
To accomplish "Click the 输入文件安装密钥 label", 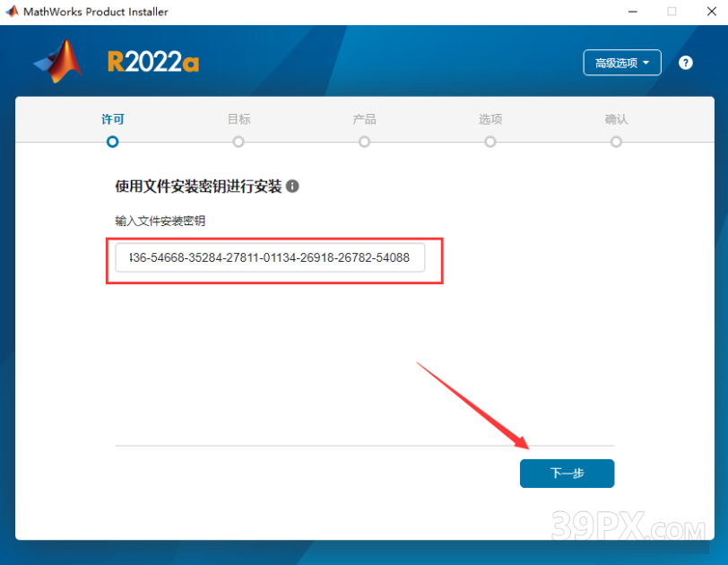I will pos(160,221).
